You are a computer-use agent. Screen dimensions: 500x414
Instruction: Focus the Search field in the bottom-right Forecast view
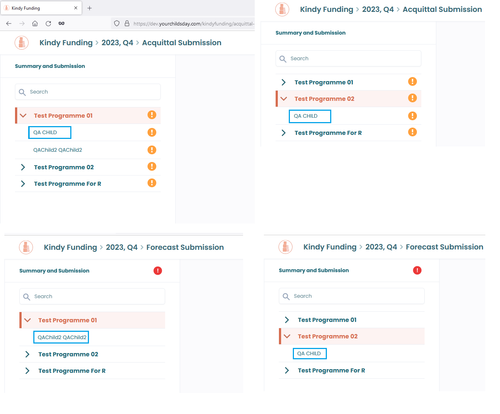[x=352, y=296]
